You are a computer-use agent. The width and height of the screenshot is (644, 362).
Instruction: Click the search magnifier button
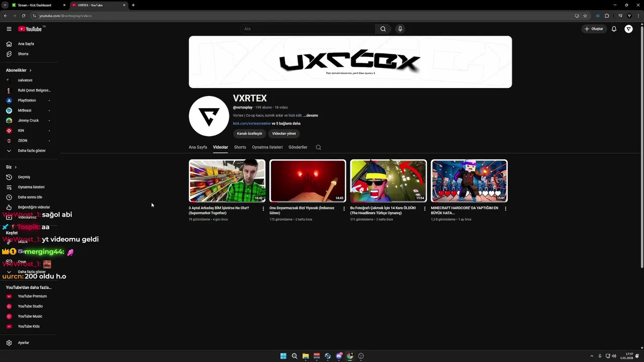pos(383,29)
